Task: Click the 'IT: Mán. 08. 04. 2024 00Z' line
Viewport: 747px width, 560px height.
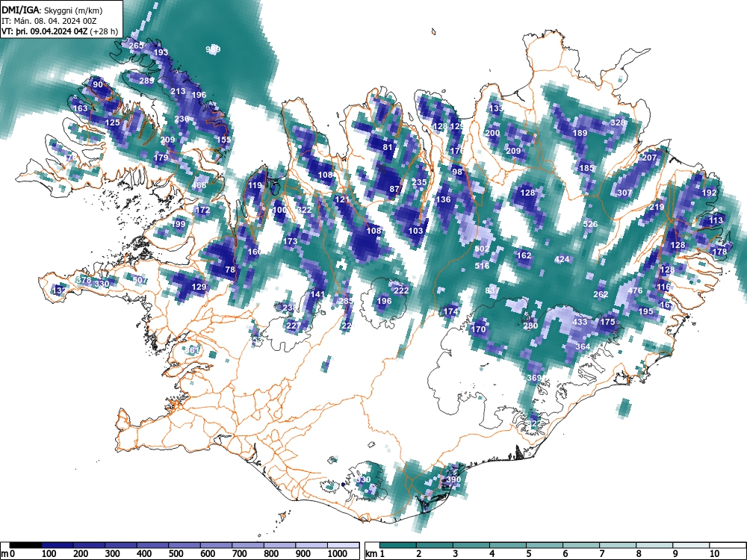Action: pyautogui.click(x=49, y=21)
